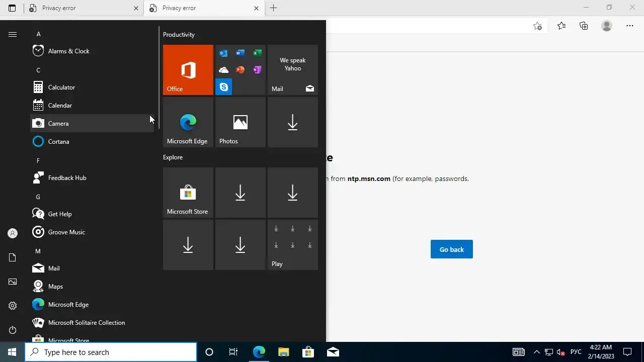Switch to Edge on the taskbar
Viewport: 644px width, 362px height.
pos(259,352)
